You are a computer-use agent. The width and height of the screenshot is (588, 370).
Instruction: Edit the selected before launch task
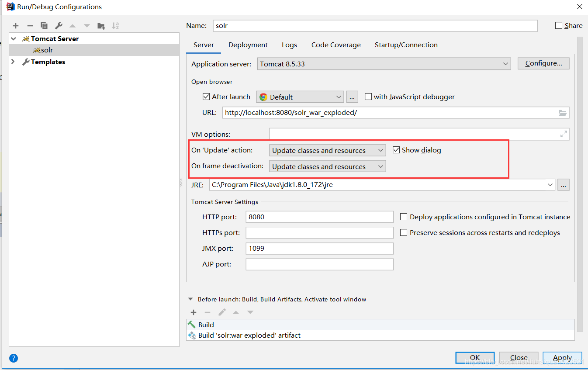pyautogui.click(x=222, y=312)
